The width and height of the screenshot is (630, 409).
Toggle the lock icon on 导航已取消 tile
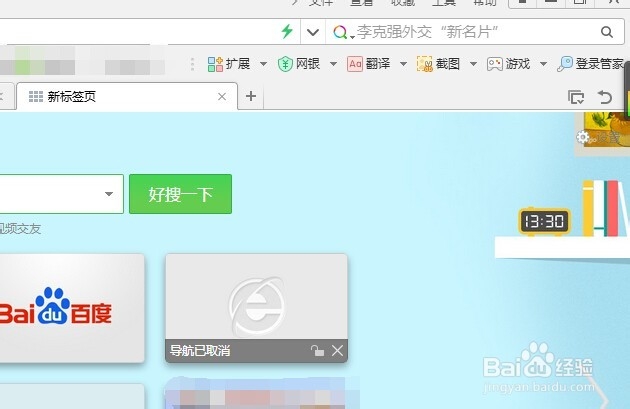point(317,351)
